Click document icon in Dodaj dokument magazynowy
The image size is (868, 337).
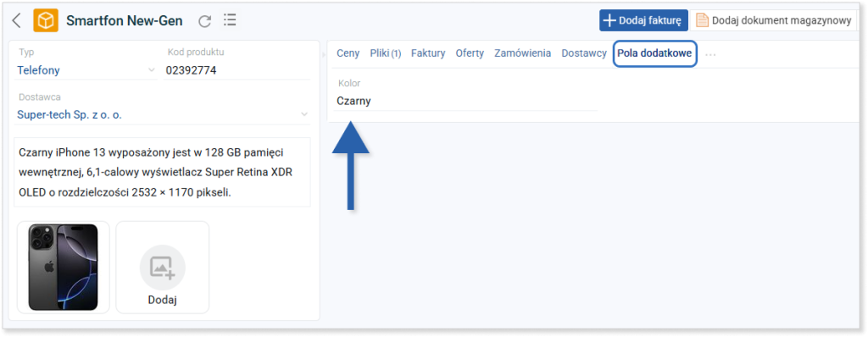702,20
